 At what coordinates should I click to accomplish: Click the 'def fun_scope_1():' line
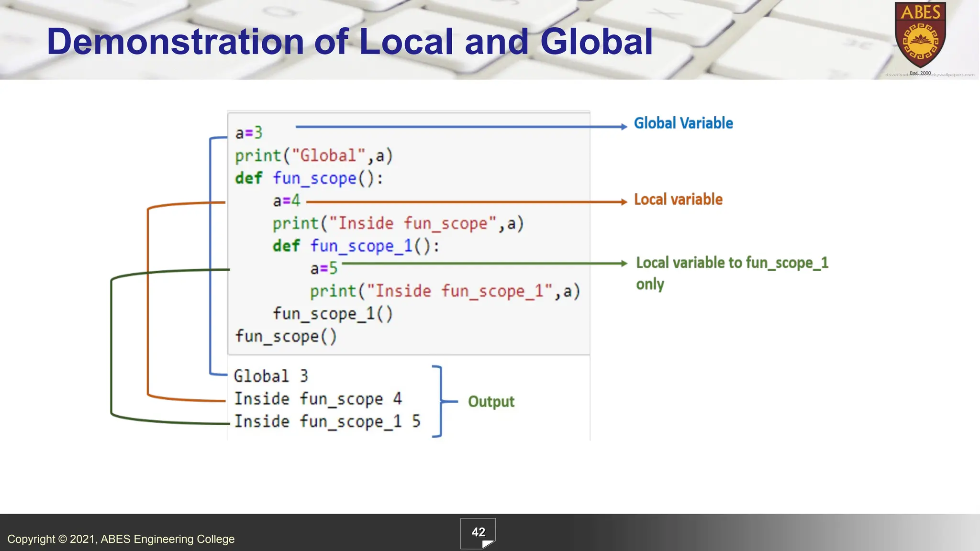356,246
